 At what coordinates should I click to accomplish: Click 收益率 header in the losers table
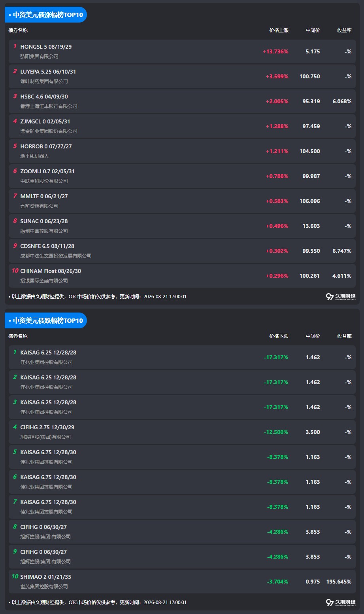coord(344,336)
